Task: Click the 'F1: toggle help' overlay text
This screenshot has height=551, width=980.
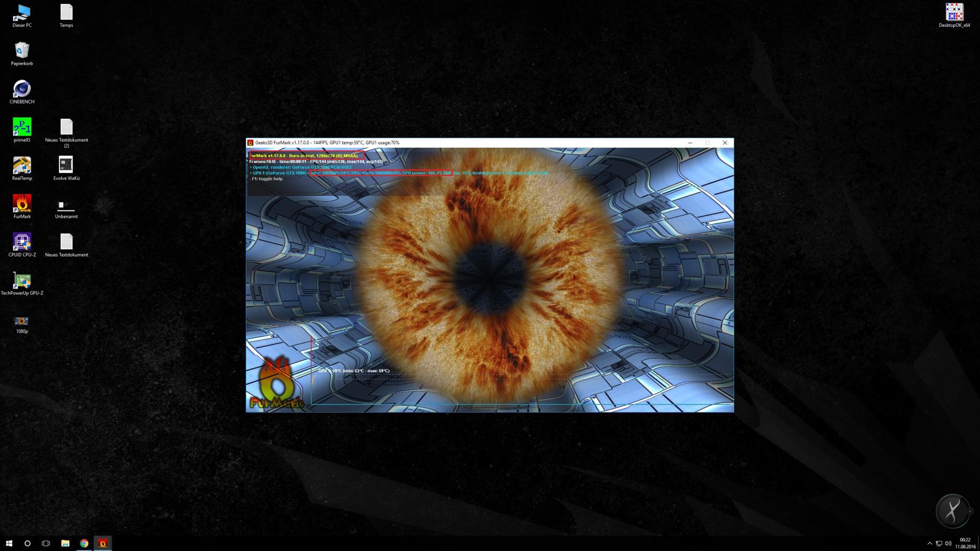Action: pos(266,179)
